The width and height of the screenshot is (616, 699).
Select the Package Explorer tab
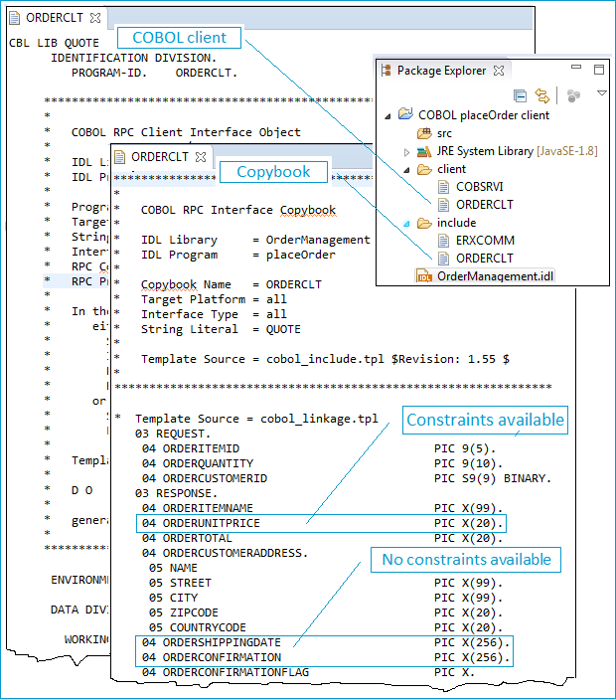441,71
